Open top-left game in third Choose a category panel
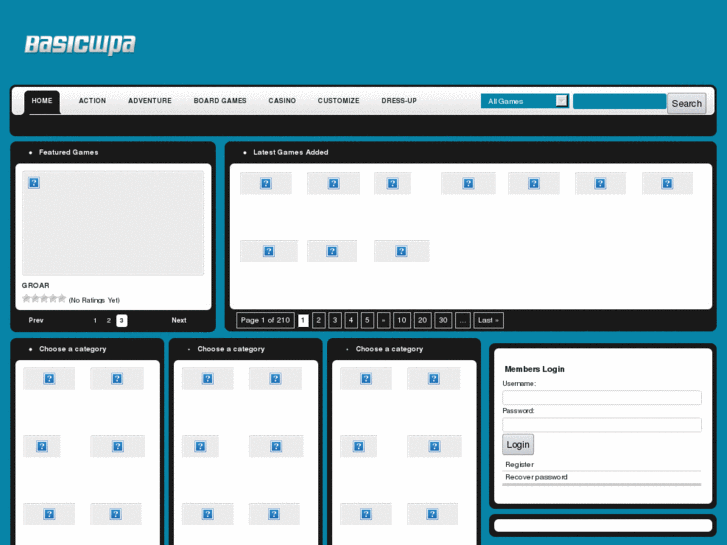Viewport: 727px width, 545px height. 366,378
